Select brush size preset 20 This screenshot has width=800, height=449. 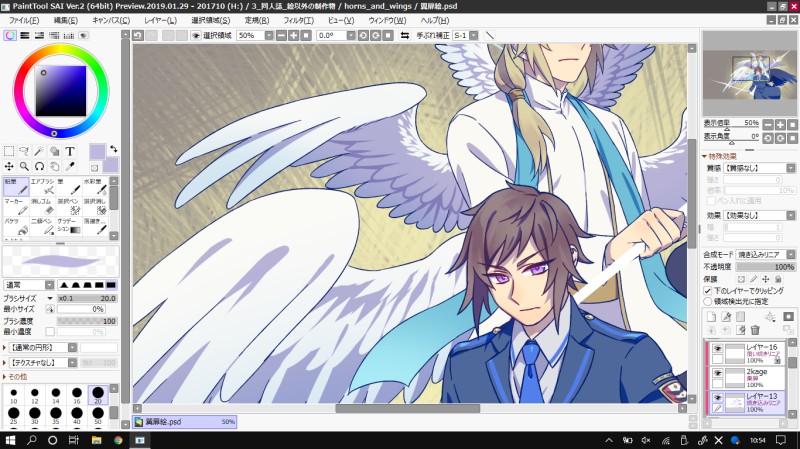(x=97, y=395)
